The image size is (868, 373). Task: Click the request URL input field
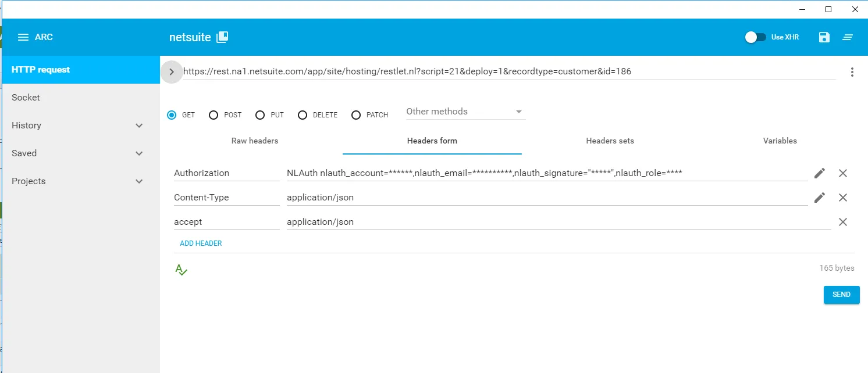pyautogui.click(x=509, y=71)
